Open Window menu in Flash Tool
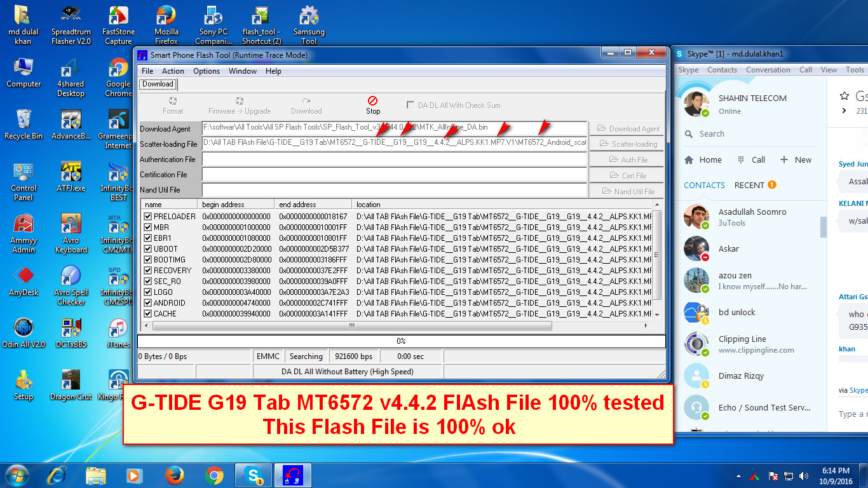This screenshot has width=868, height=488. pos(243,71)
